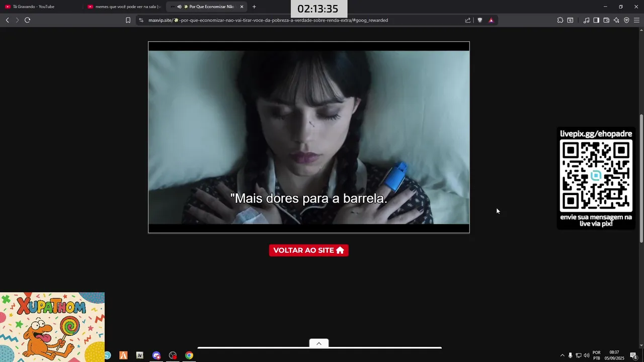Click the 02:13:35 timer overlay
Viewport: 644px width, 362px height.
pos(318,9)
